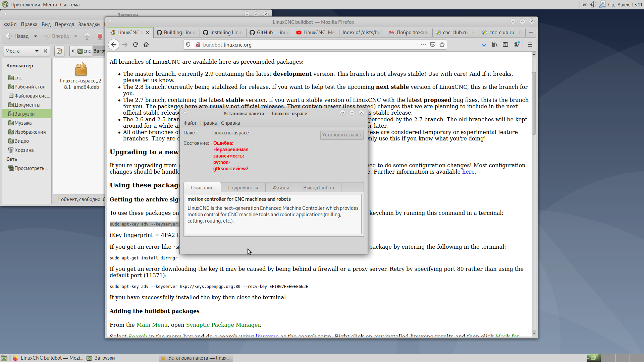Click Установить пакет button
Viewport: 644px width, 362px height.
(341, 135)
